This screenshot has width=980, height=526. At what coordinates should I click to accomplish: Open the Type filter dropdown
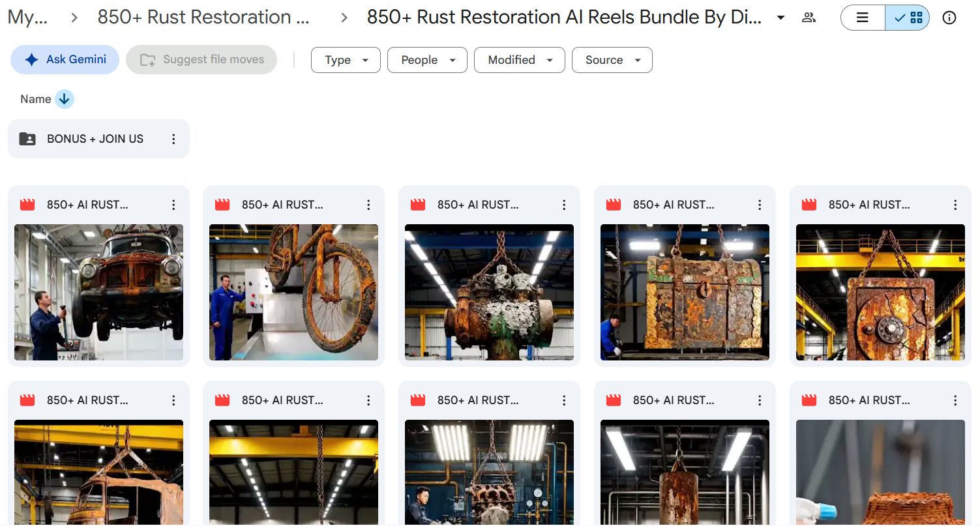pos(346,60)
